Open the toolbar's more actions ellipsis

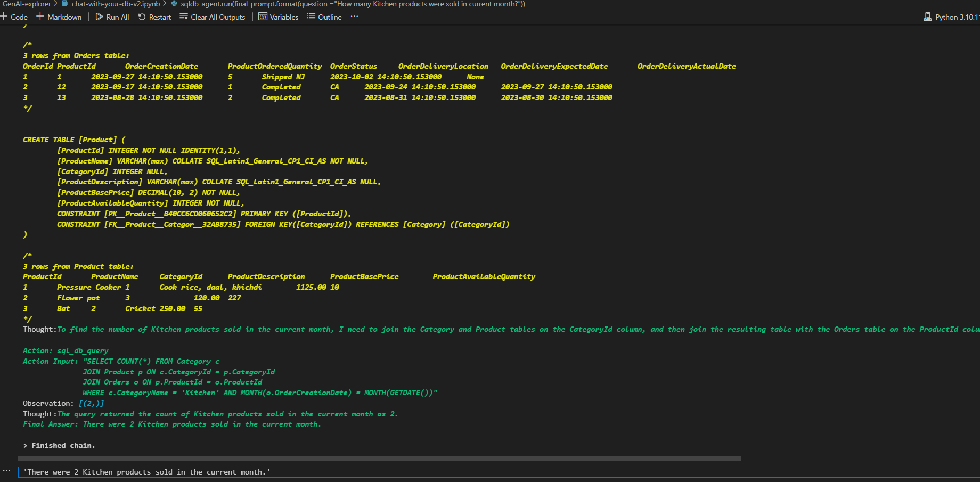pos(354,17)
